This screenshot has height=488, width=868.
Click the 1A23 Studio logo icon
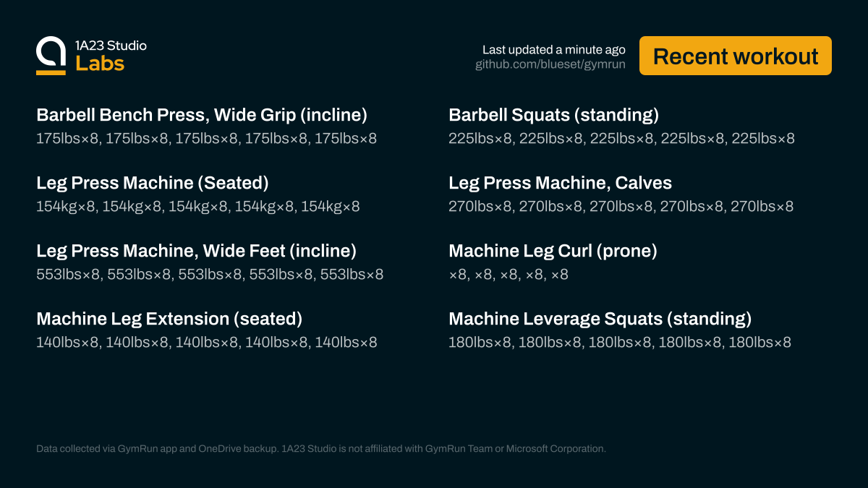coord(51,56)
